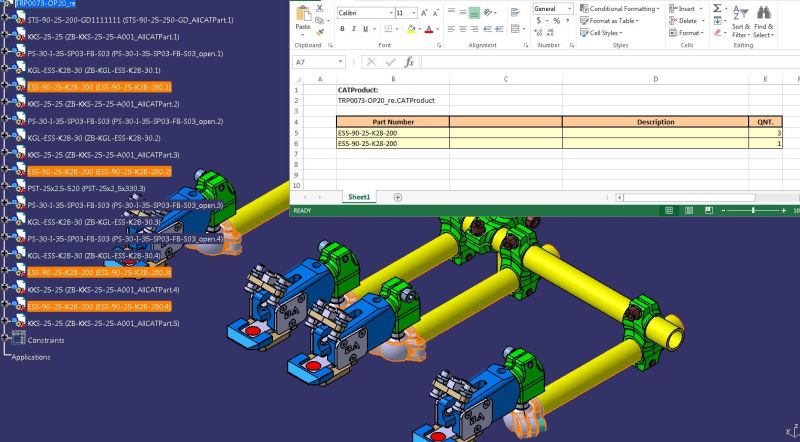Click the Decrease Font Size icon
800x442 pixels.
[x=436, y=13]
